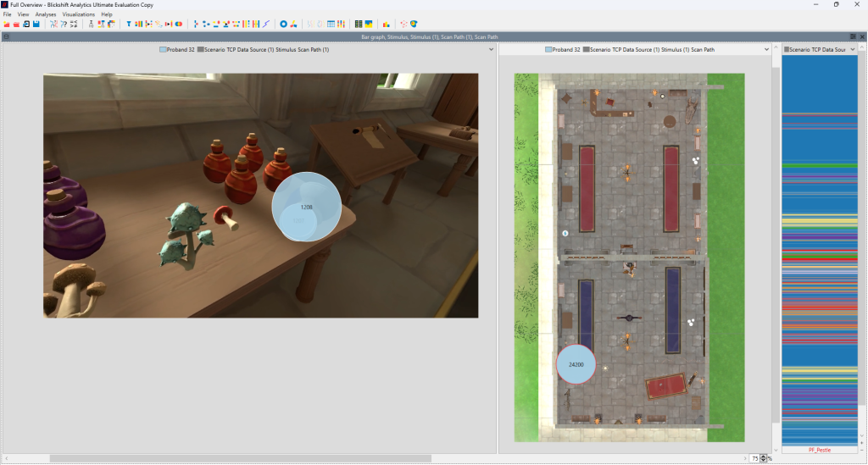Image resolution: width=868 pixels, height=465 pixels.
Task: Open the Analyses menu
Action: [46, 14]
